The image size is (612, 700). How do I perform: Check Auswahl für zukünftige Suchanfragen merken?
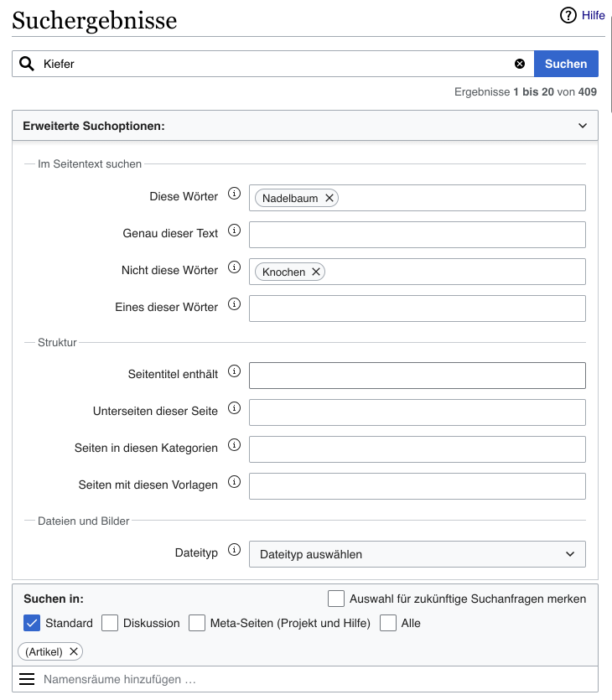click(336, 599)
